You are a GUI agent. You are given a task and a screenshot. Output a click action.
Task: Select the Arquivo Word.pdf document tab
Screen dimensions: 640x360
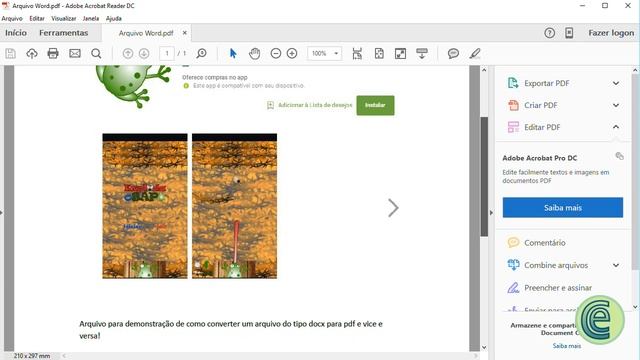pos(146,33)
